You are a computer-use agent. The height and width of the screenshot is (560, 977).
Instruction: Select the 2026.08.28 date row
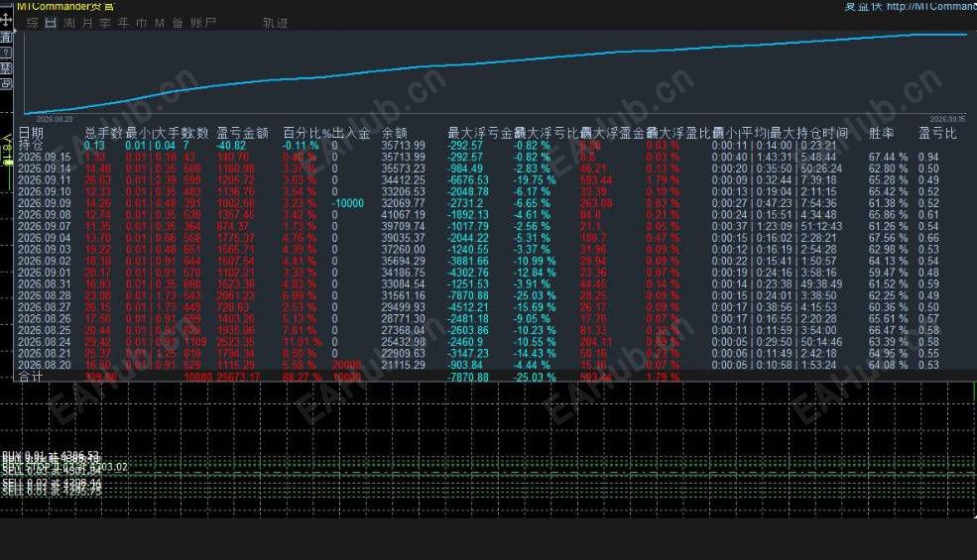click(x=45, y=295)
